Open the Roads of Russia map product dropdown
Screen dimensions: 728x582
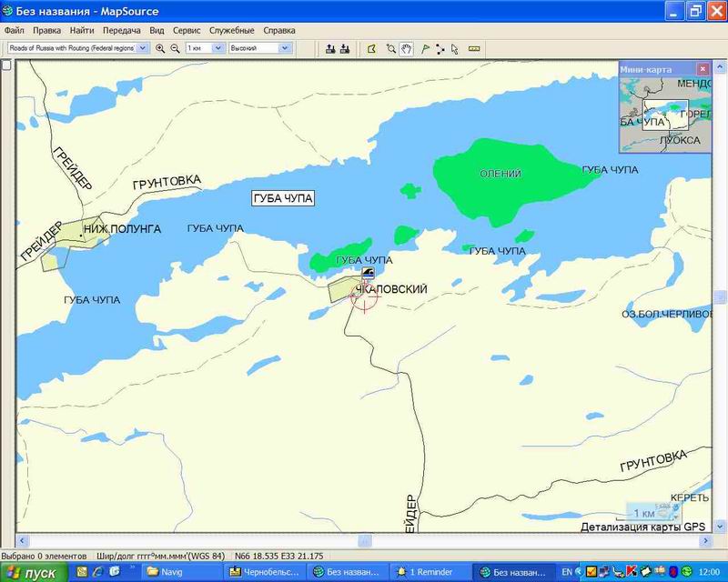click(142, 48)
